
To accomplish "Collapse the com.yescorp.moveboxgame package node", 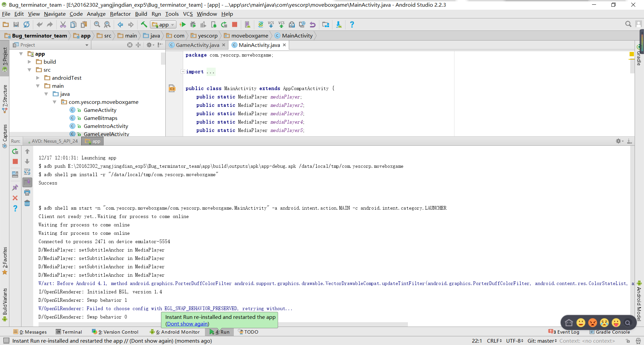I will pos(55,102).
